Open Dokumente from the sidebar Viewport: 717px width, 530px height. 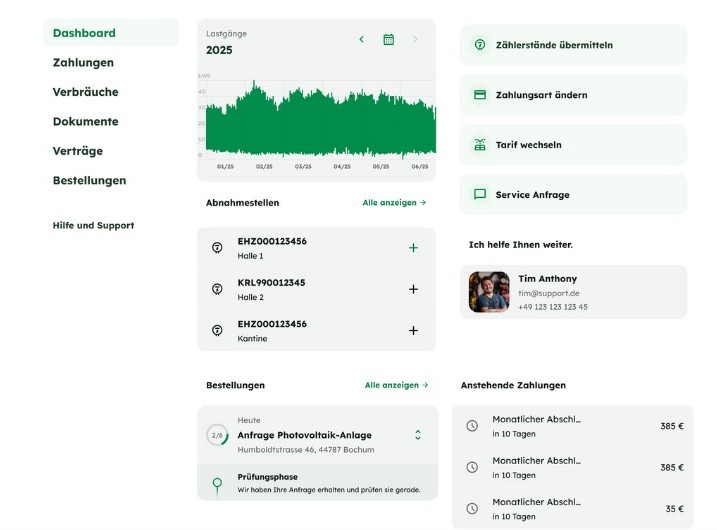pyautogui.click(x=85, y=121)
